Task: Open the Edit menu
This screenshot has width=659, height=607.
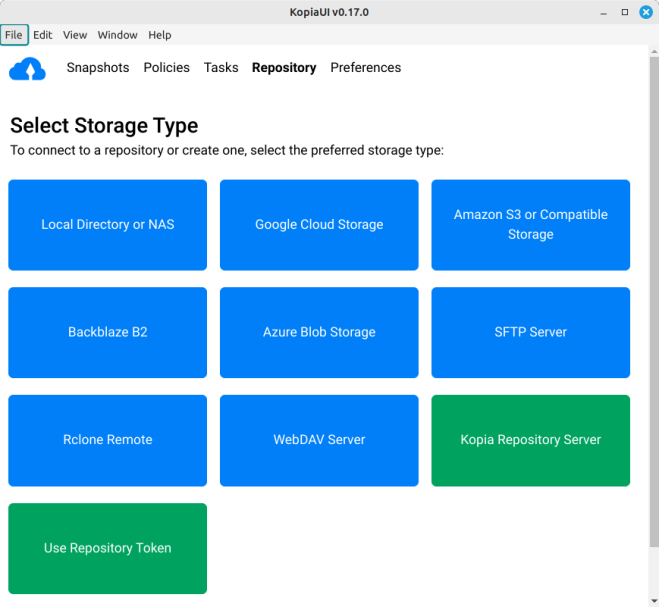Action: pos(42,35)
